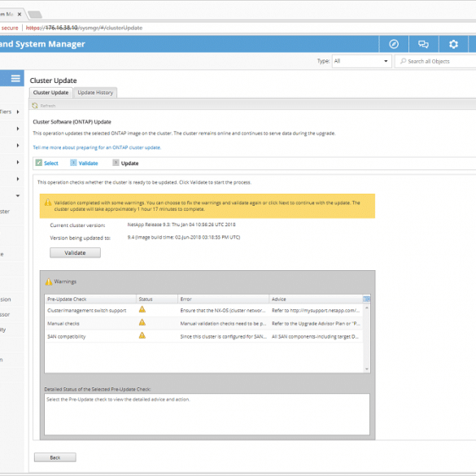Sort by Advice column header
This screenshot has width=476, height=476.
tap(316, 299)
